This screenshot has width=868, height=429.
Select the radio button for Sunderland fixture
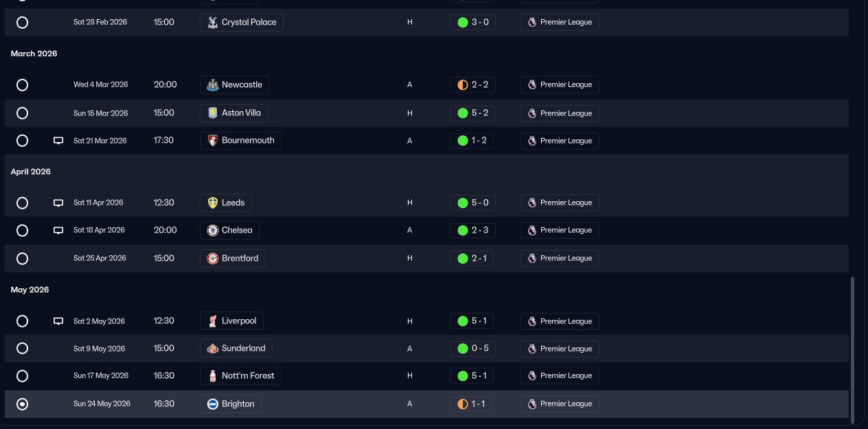pos(22,348)
